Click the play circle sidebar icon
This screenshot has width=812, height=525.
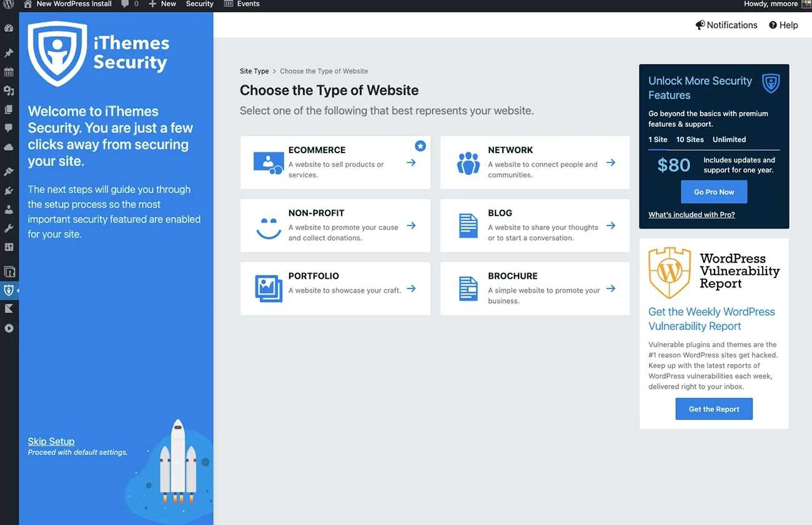click(9, 328)
